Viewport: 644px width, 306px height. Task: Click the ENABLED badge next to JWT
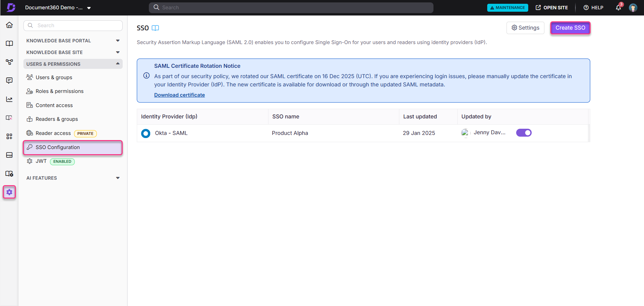pyautogui.click(x=62, y=161)
